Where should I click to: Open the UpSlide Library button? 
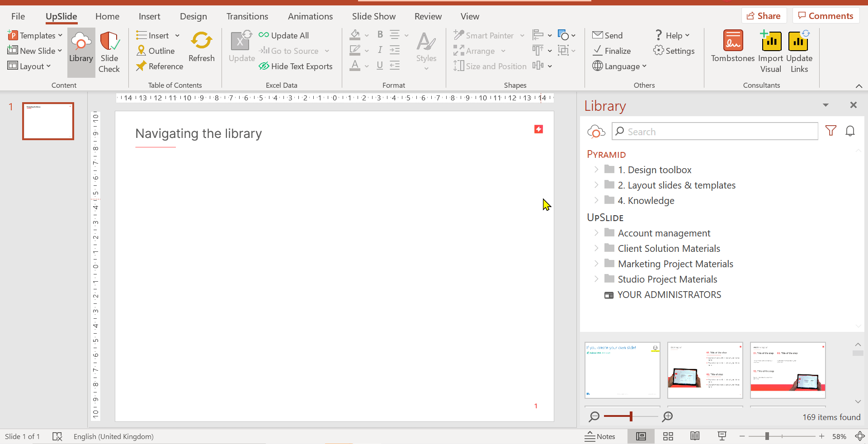click(81, 52)
